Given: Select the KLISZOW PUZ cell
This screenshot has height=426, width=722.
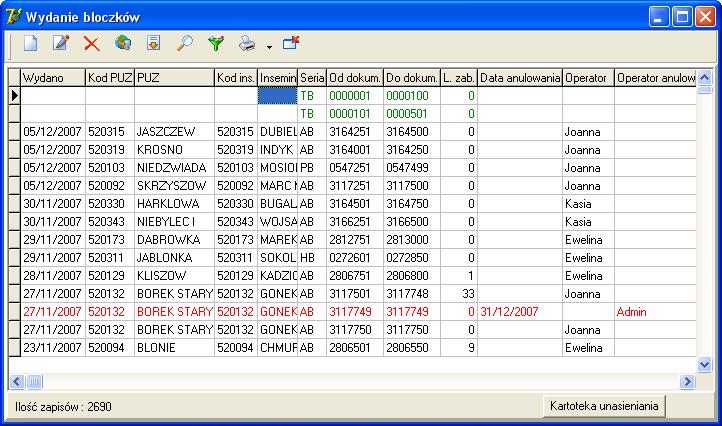Looking at the screenshot, I should pyautogui.click(x=175, y=275).
